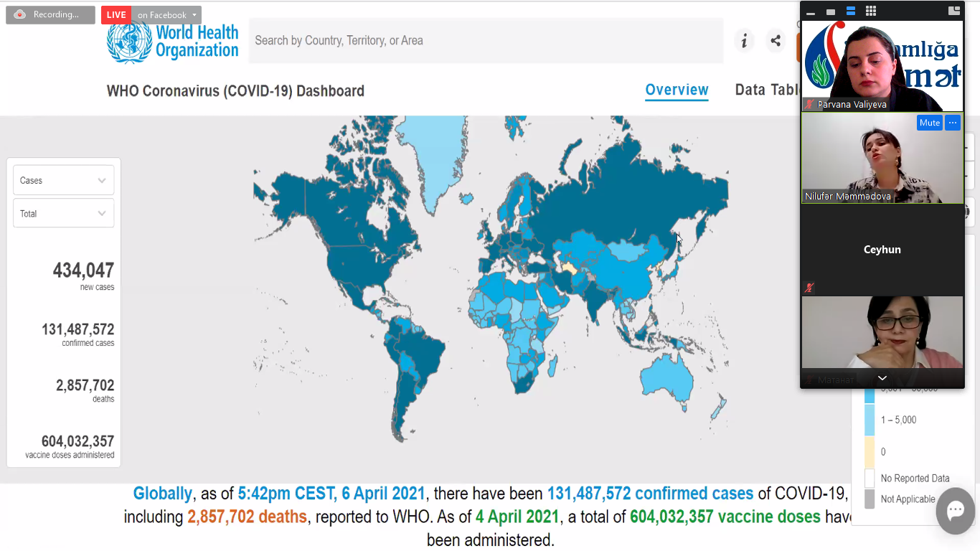Screen dimensions: 980x551
Task: Click the red recording indicator icon
Action: click(19, 14)
